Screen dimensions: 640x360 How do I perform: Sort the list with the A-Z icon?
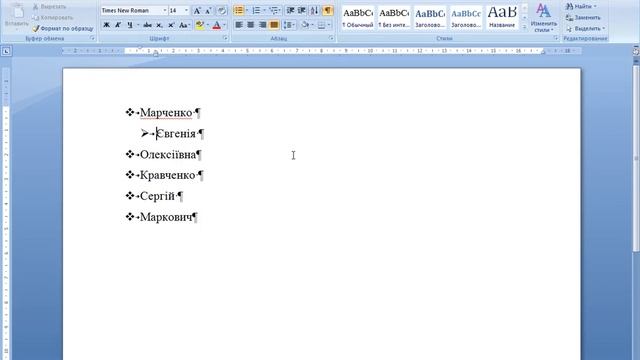click(314, 11)
